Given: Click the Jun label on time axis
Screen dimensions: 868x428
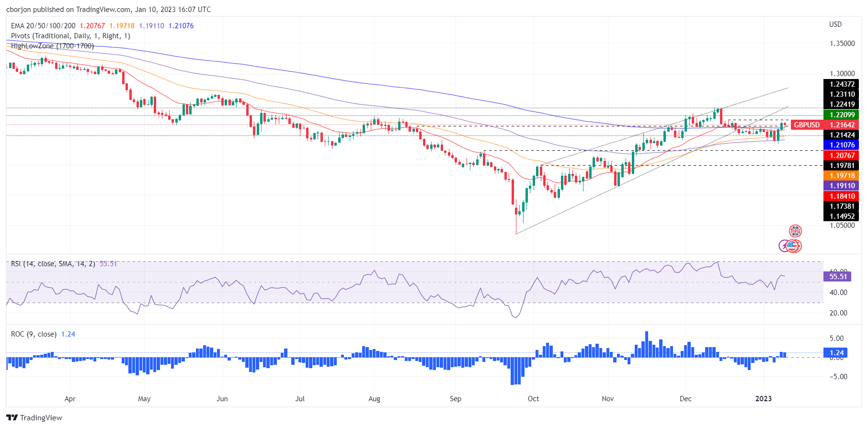Looking at the screenshot, I should (x=222, y=399).
